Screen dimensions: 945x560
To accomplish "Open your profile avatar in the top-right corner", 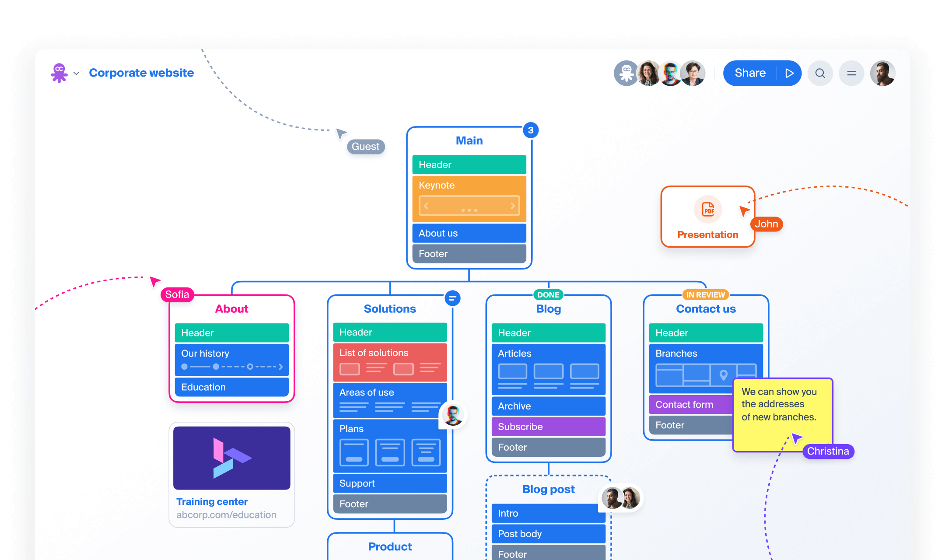I will tap(882, 73).
